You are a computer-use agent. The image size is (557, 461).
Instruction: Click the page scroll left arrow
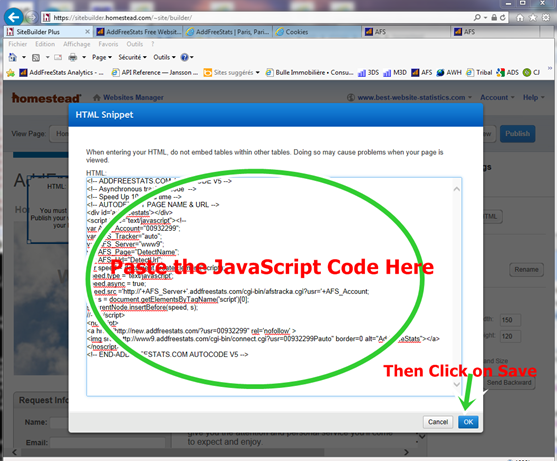click(15, 452)
